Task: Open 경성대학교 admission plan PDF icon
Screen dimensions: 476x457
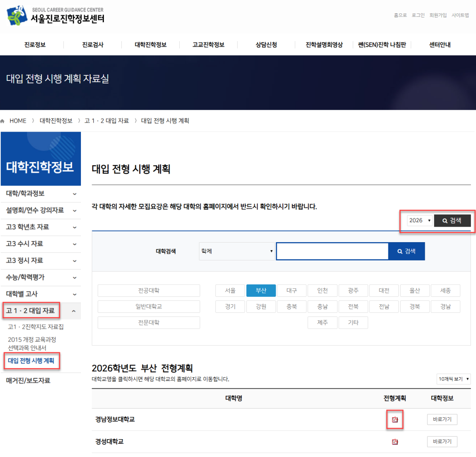Action: [x=395, y=441]
